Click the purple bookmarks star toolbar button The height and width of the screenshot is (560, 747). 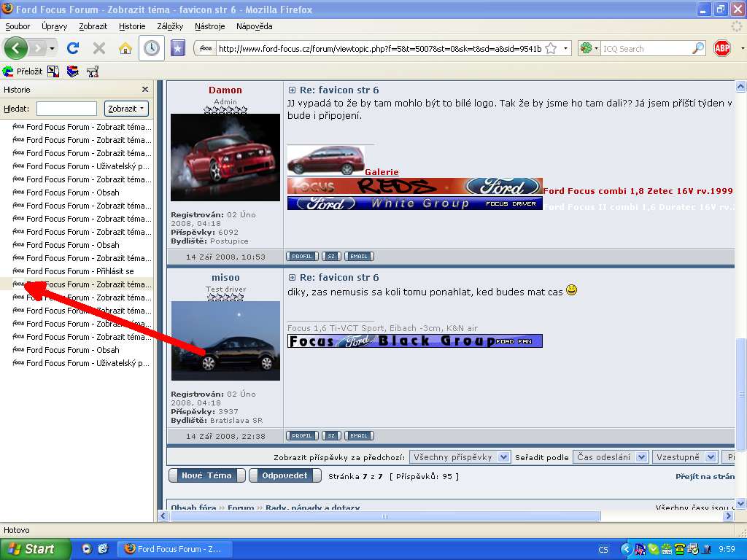click(177, 48)
